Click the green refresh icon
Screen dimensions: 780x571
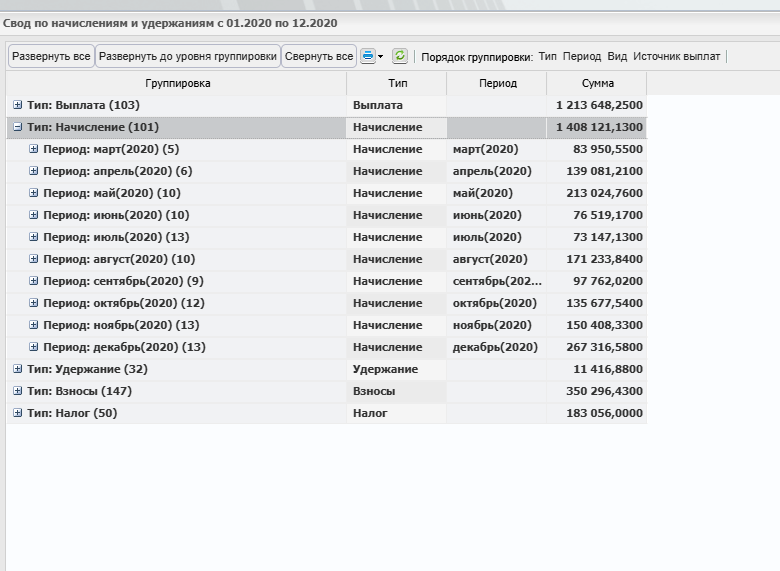(399, 56)
